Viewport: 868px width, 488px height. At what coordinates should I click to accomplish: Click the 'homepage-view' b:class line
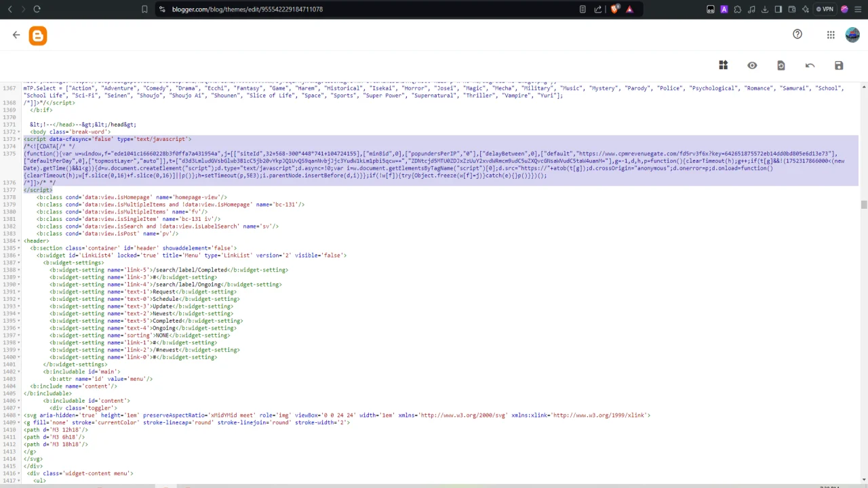[132, 197]
